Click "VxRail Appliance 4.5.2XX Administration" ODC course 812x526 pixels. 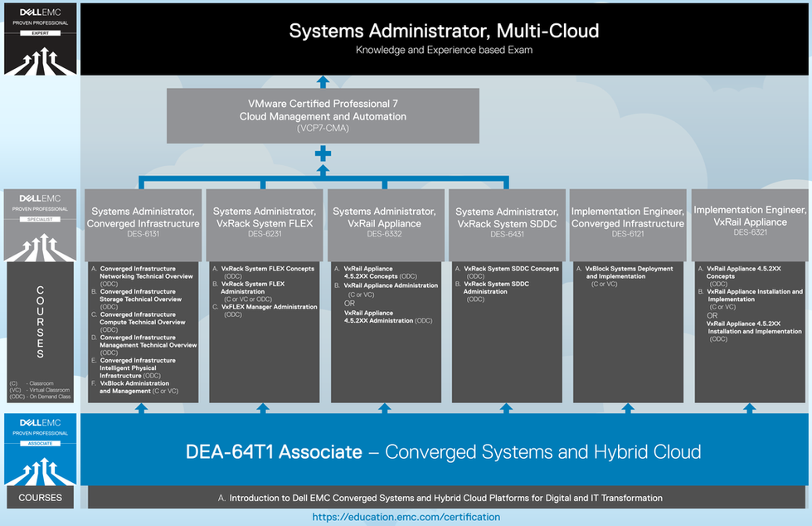tap(388, 317)
